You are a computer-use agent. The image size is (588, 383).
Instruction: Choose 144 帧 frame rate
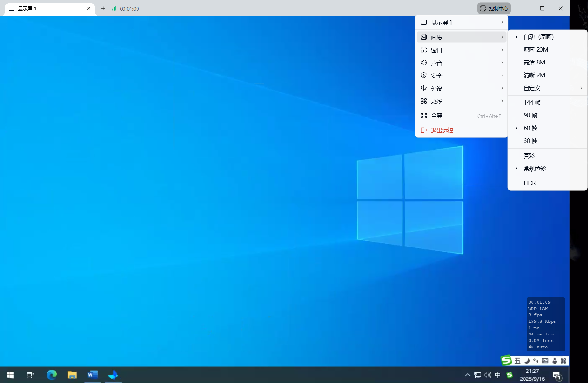547,102
